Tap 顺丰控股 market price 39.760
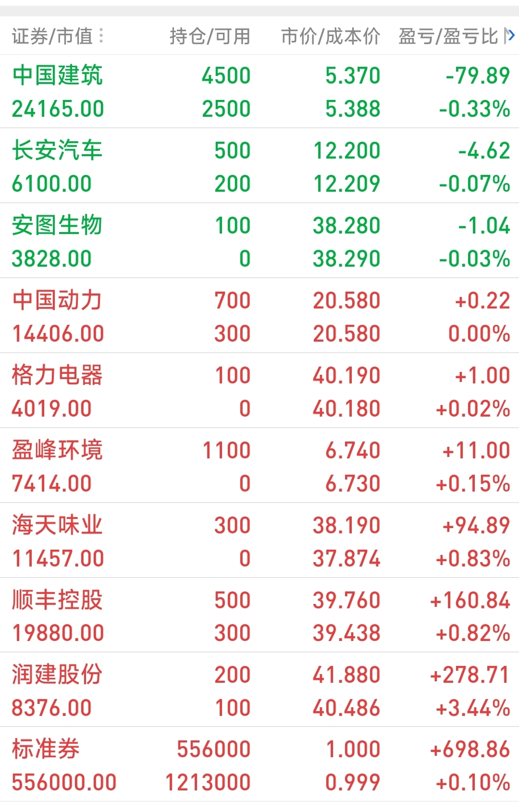The height and width of the screenshot is (812, 519). (346, 601)
